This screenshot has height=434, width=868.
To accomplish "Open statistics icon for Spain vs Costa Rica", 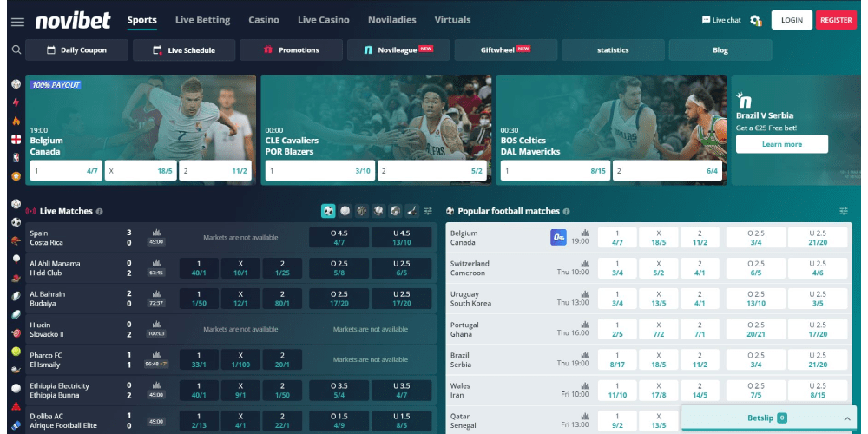I will click(x=156, y=233).
